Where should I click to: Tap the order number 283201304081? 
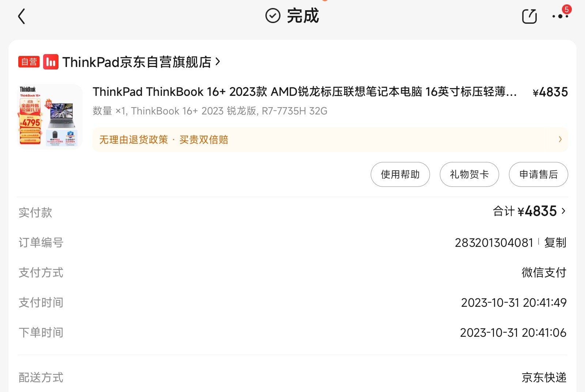click(x=494, y=242)
